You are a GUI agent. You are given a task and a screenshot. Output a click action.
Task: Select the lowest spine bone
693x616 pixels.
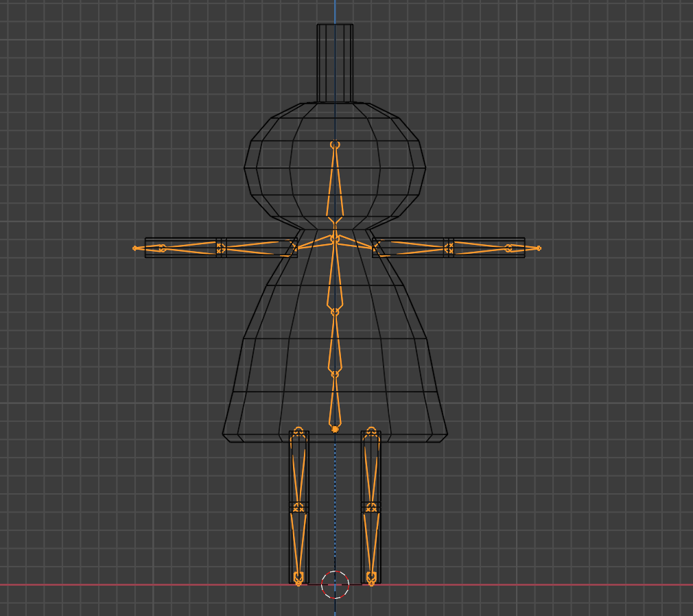click(x=335, y=401)
